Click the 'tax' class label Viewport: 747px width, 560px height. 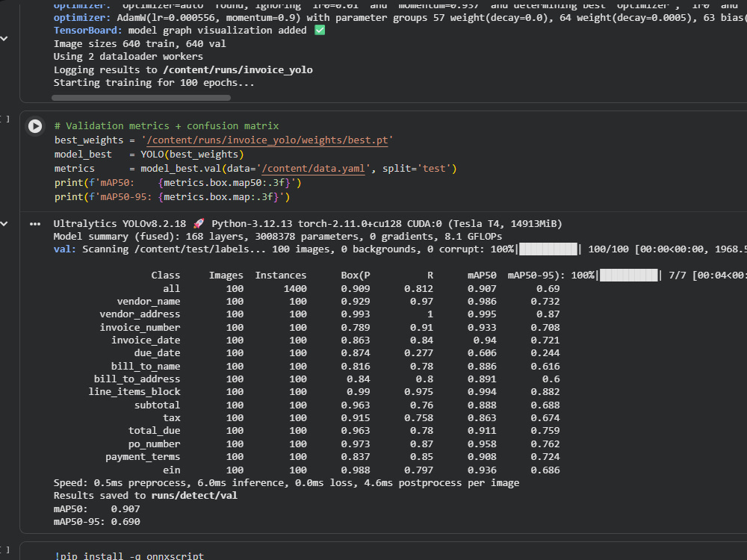[172, 417]
